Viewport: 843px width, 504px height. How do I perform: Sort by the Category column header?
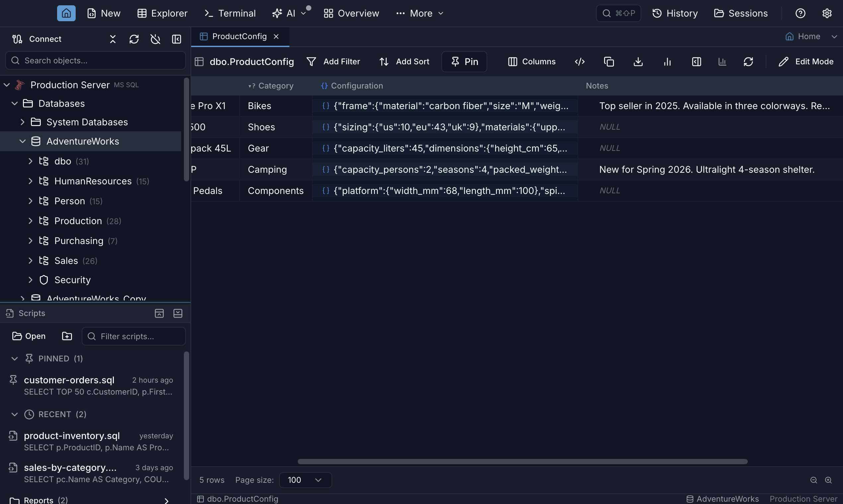coord(276,86)
